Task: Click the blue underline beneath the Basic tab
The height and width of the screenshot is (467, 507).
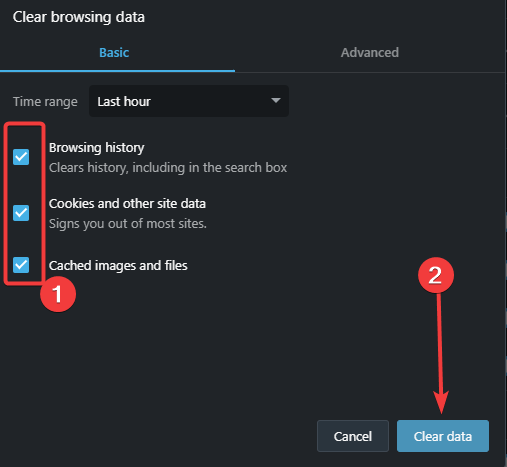Action: (x=117, y=71)
